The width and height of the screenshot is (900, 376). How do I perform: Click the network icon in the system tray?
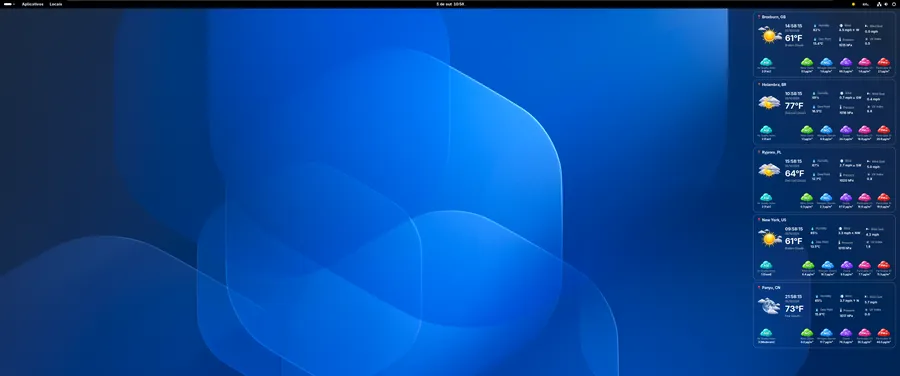(x=879, y=4)
